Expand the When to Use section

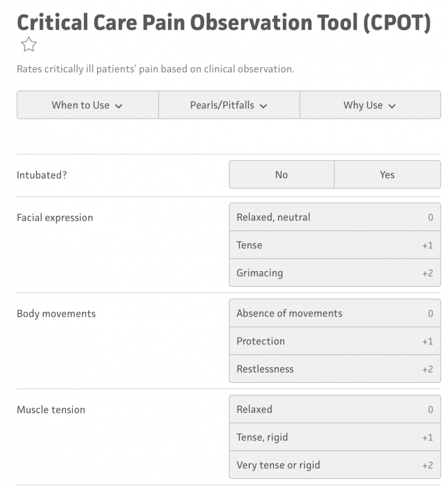pos(87,105)
